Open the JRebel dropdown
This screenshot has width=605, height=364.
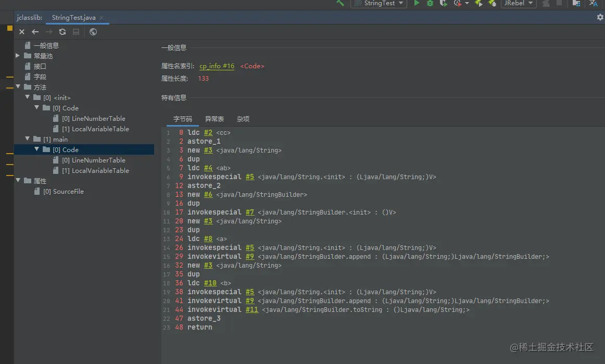click(519, 3)
